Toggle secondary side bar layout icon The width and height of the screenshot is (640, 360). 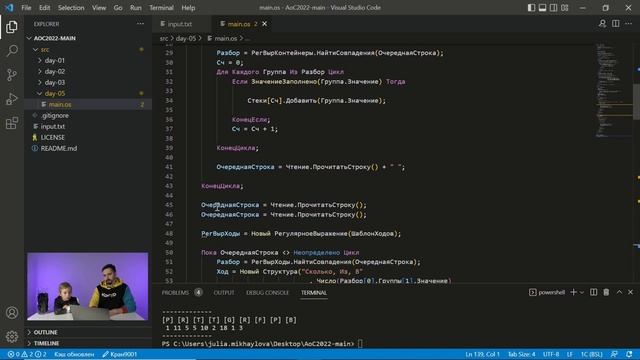click(553, 8)
